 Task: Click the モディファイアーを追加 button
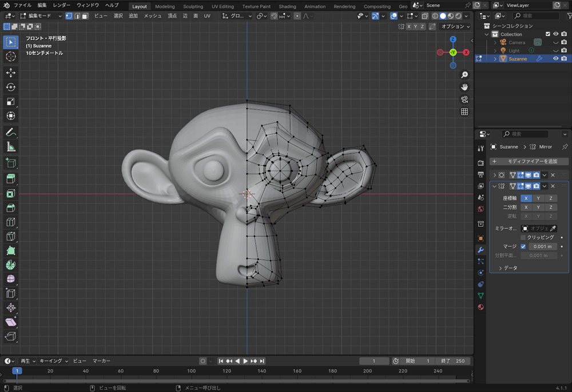[529, 162]
